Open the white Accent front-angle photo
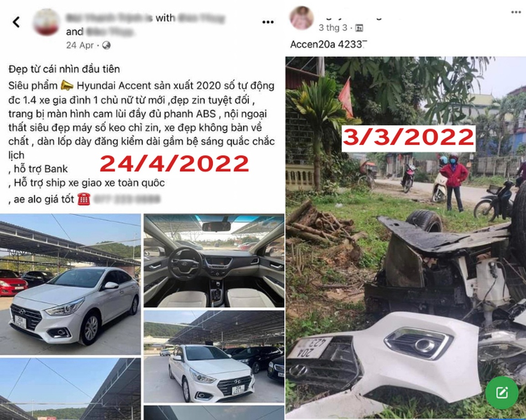Viewport: 526px width, 420px height. [x=70, y=284]
